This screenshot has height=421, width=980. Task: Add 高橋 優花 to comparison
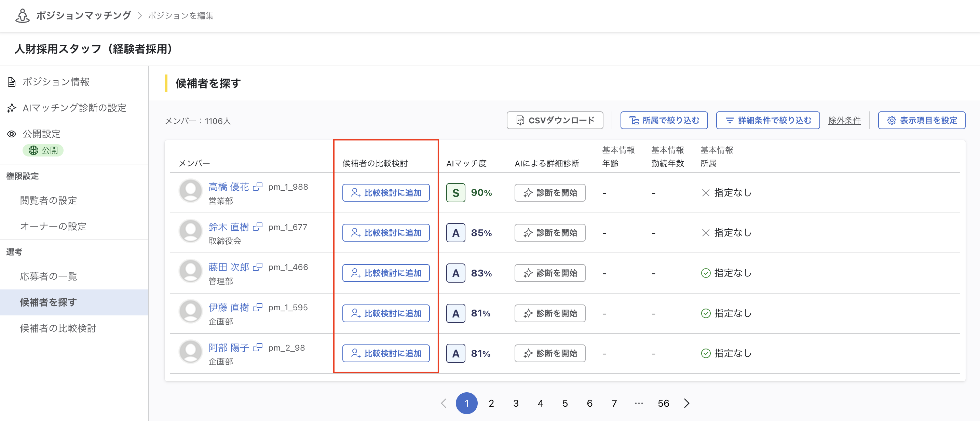(386, 193)
